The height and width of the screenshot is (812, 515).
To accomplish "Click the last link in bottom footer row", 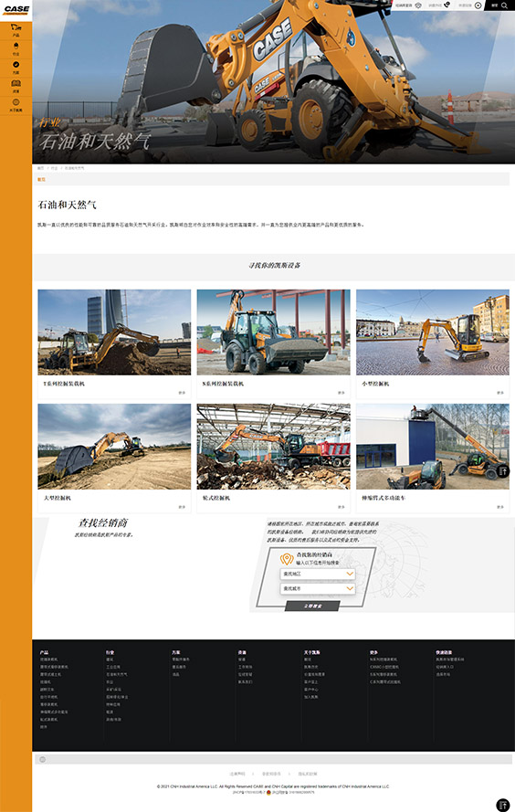I will coord(308,774).
